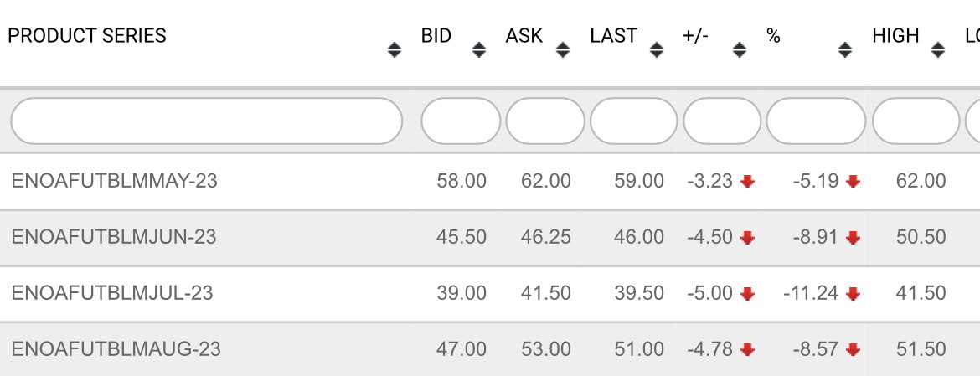Click red down arrow beside -3.23

[x=748, y=182]
